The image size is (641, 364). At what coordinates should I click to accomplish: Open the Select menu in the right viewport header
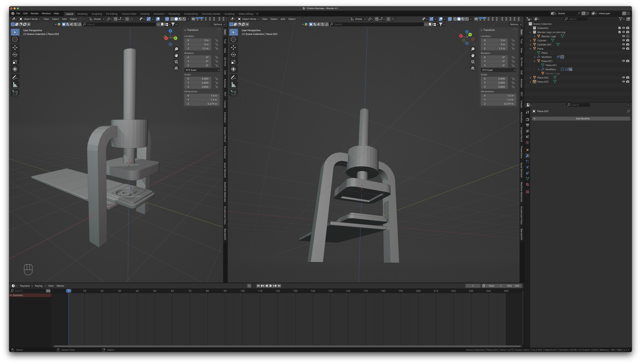coord(274,19)
